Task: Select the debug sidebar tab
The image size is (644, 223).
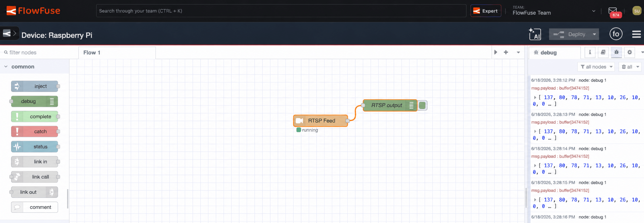Action: point(554,53)
